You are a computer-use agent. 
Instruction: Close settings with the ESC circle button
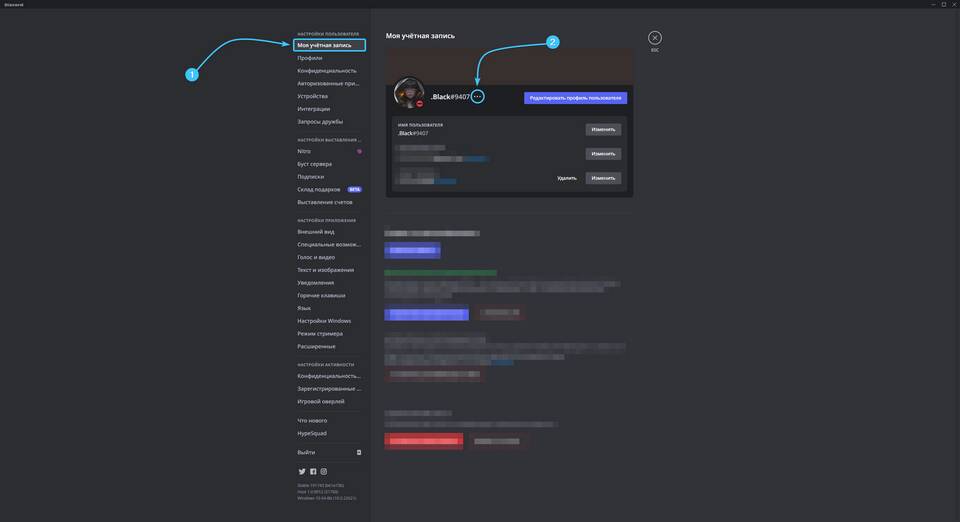click(x=654, y=38)
